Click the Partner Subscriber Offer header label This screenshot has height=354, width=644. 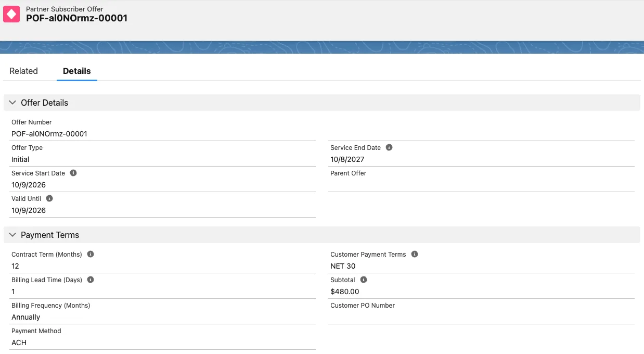click(65, 9)
